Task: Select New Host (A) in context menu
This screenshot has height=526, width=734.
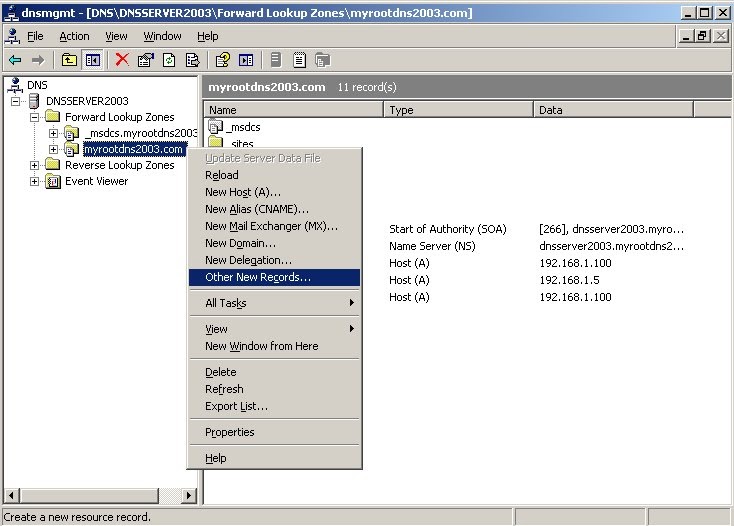Action: pyautogui.click(x=243, y=192)
